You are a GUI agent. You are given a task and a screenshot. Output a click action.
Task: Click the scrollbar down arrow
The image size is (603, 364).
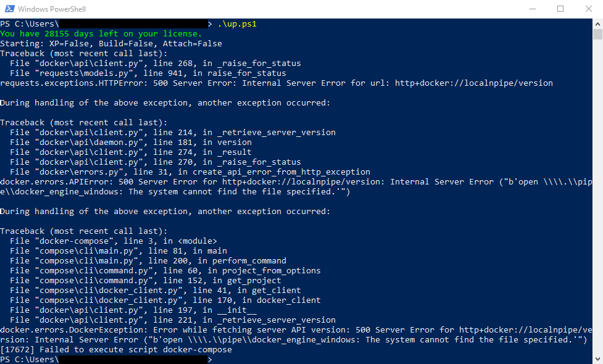[x=597, y=359]
